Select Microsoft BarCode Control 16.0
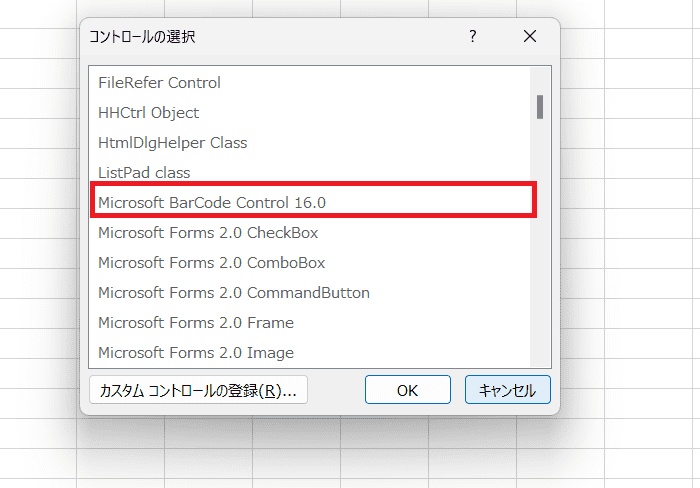Screen dimensions: 700x488 click(212, 202)
